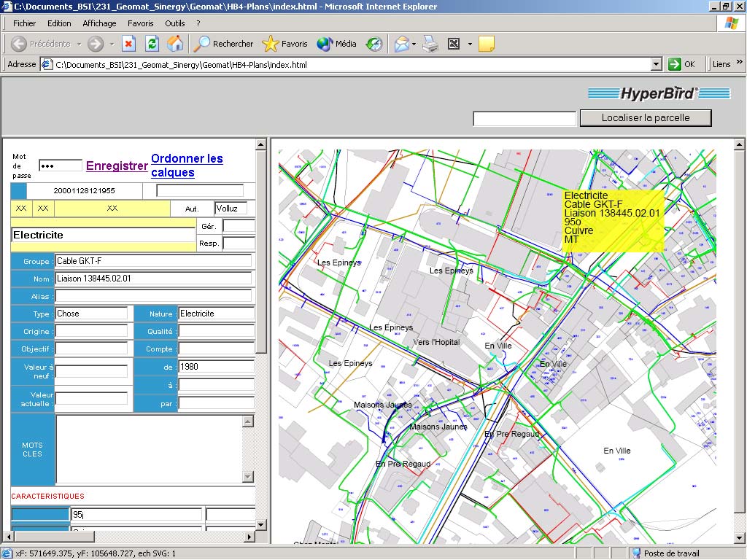Open Rechercher search tool
Viewport: 747px width, 560px height.
[223, 44]
